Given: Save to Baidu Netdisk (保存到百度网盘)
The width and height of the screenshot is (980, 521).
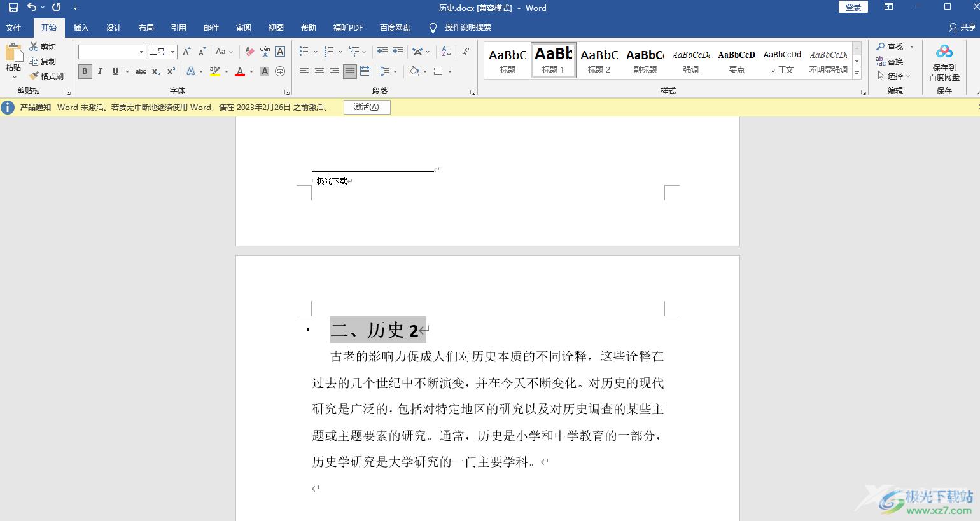Looking at the screenshot, I should click(x=944, y=62).
